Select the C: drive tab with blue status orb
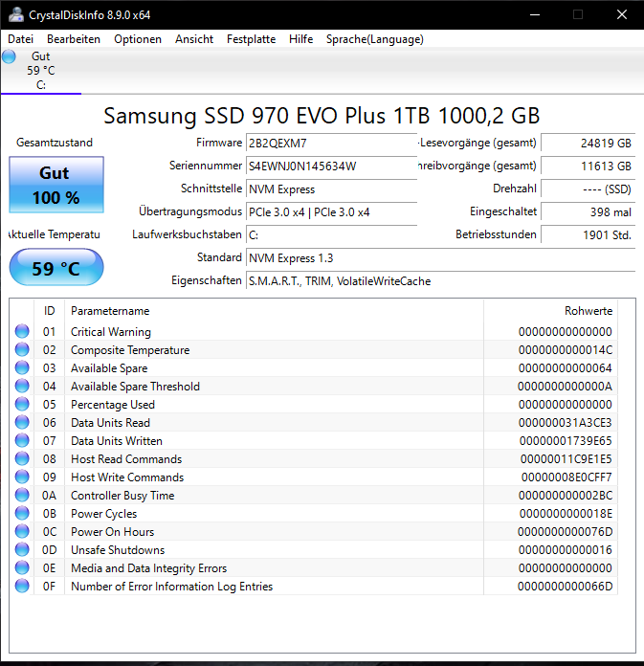644x666 pixels. [x=41, y=71]
